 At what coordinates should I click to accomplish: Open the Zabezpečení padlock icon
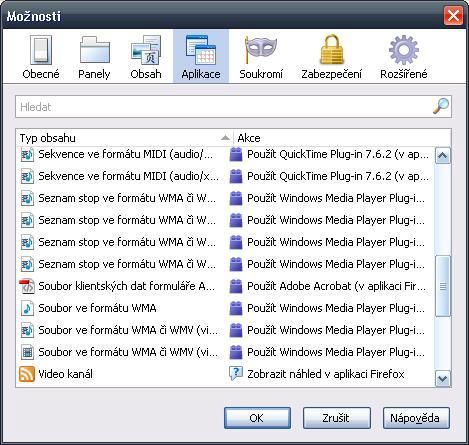[332, 50]
